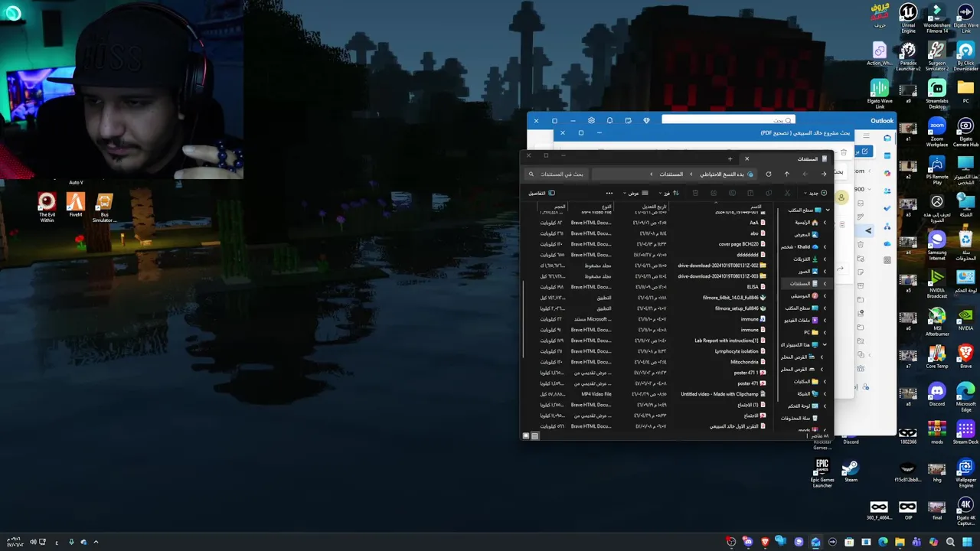Open Core Temp desktop icon
This screenshot has width=980, height=551.
pos(936,357)
